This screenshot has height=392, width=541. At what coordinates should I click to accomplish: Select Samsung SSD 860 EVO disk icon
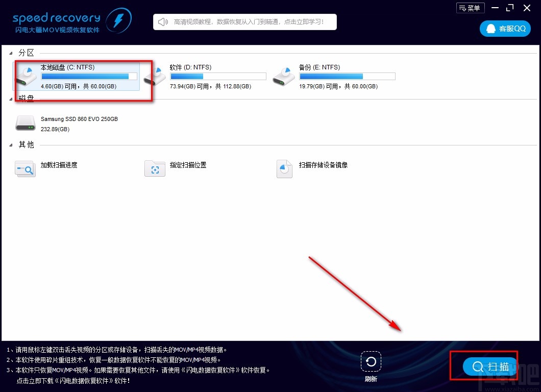pos(26,123)
